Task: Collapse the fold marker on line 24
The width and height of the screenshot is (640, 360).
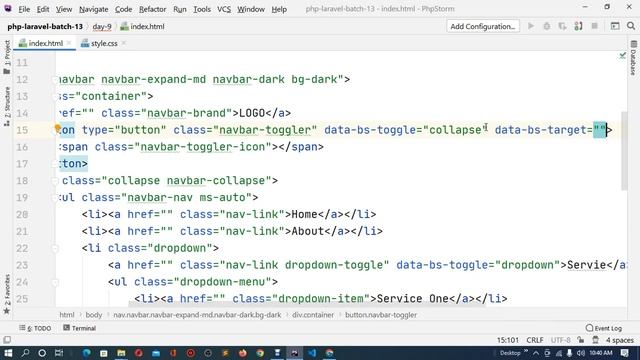Action: click(55, 282)
